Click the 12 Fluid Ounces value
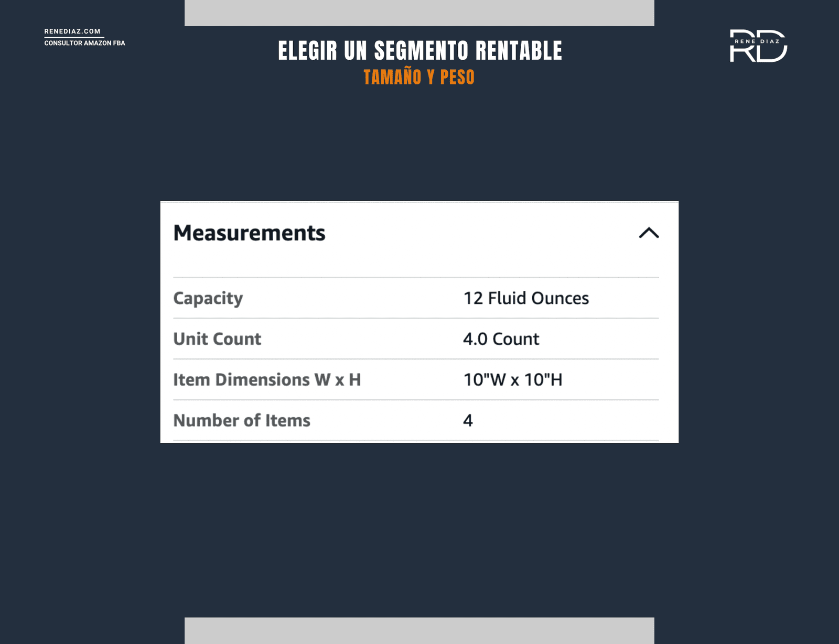 pos(526,298)
